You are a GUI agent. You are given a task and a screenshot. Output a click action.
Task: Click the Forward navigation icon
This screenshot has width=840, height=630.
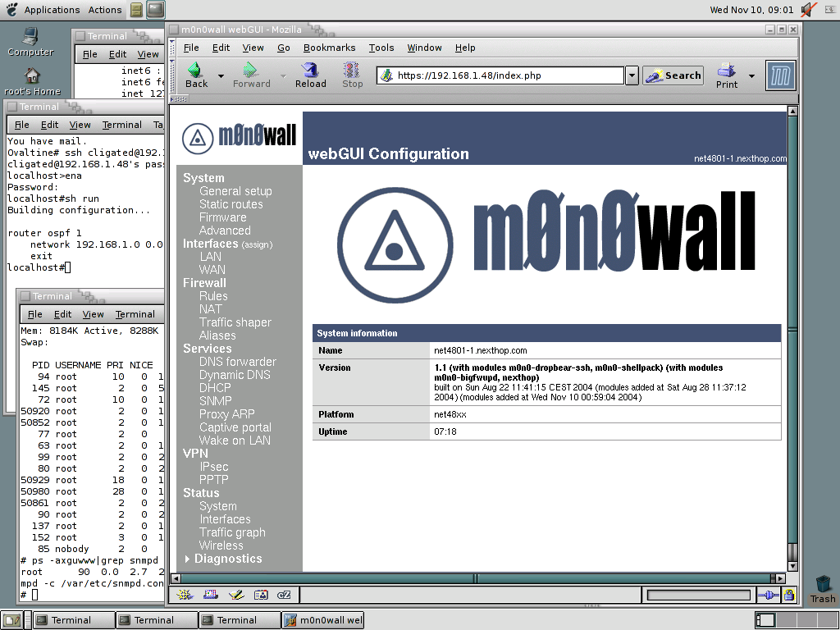250,70
